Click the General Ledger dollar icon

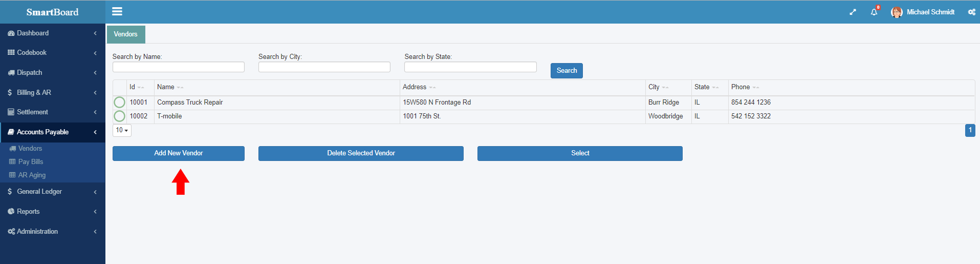point(10,191)
